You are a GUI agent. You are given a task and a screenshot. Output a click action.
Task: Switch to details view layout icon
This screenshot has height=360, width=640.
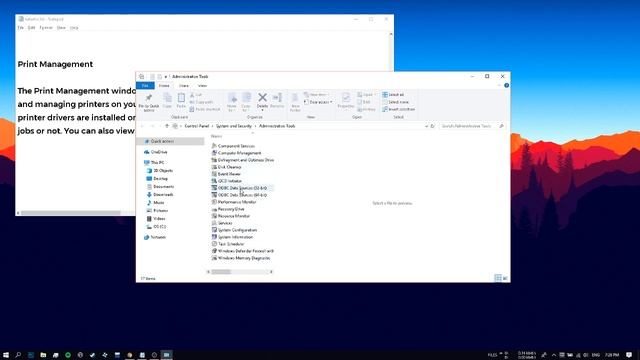tap(498, 278)
